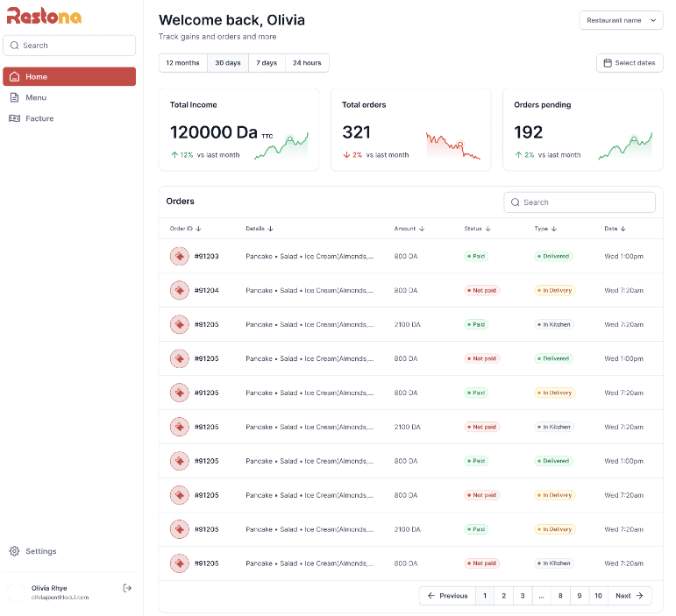Image resolution: width=676 pixels, height=616 pixels.
Task: Click the Not paid badge of order #91204
Action: [x=481, y=290]
